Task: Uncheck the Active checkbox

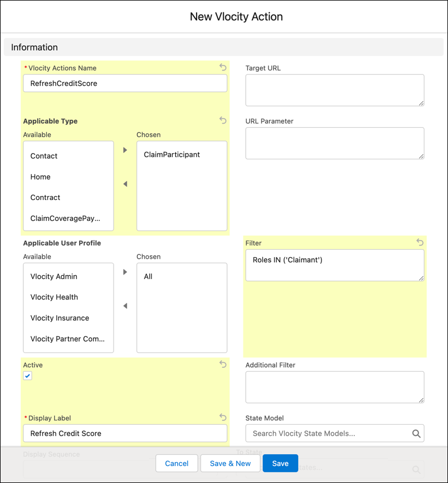Action: 28,376
